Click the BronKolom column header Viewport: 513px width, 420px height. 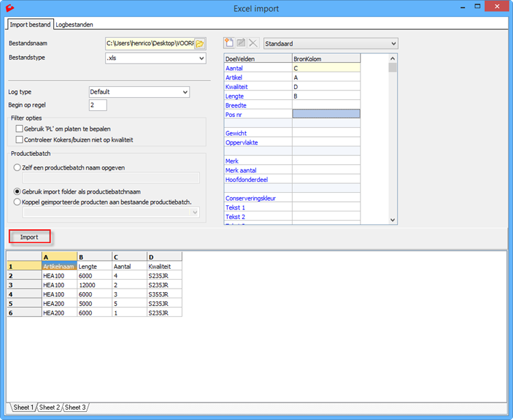coord(326,59)
